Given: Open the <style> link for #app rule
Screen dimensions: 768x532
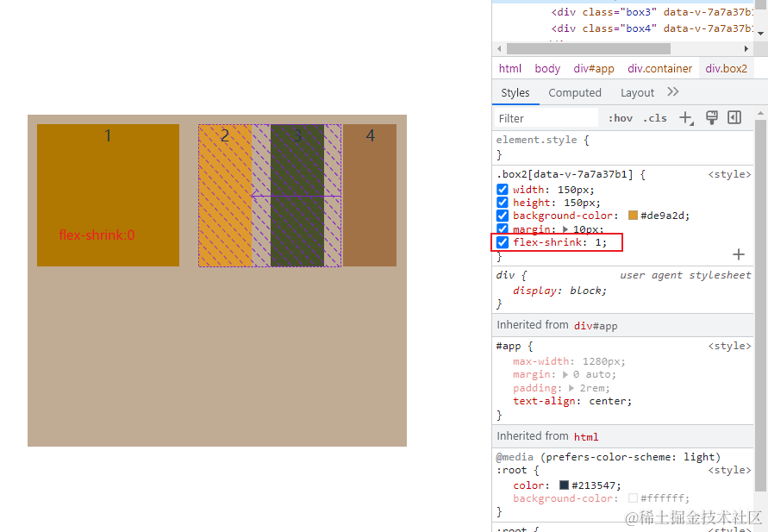Looking at the screenshot, I should point(729,346).
